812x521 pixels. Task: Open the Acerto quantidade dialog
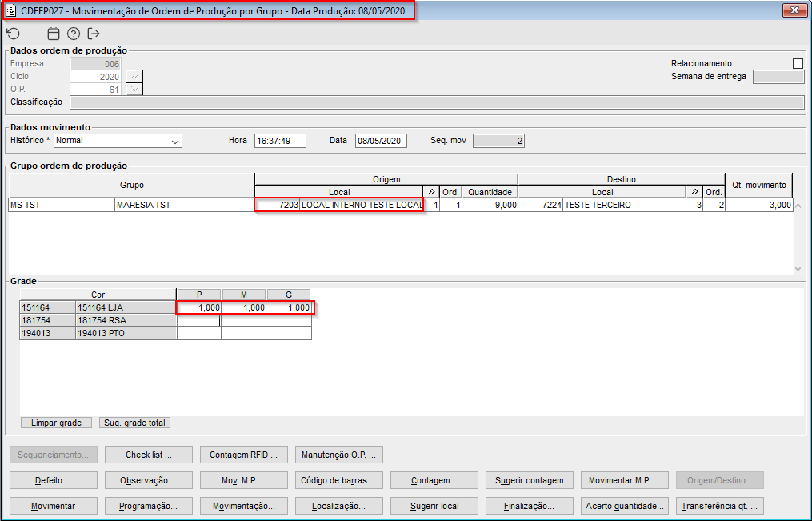pos(625,506)
